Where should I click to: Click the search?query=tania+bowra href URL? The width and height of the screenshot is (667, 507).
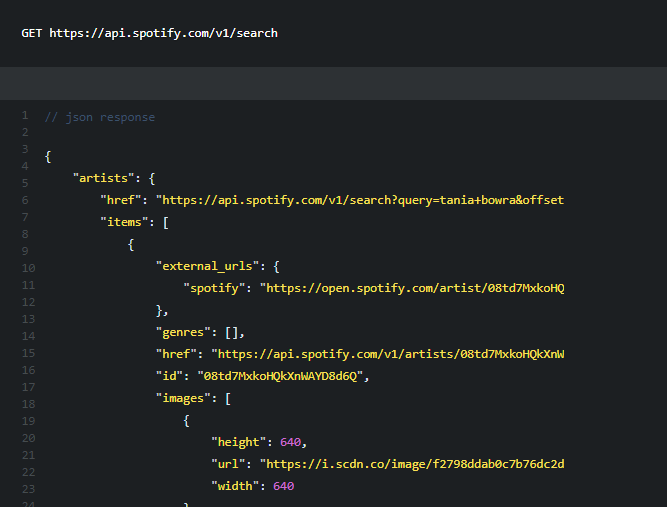pos(360,200)
